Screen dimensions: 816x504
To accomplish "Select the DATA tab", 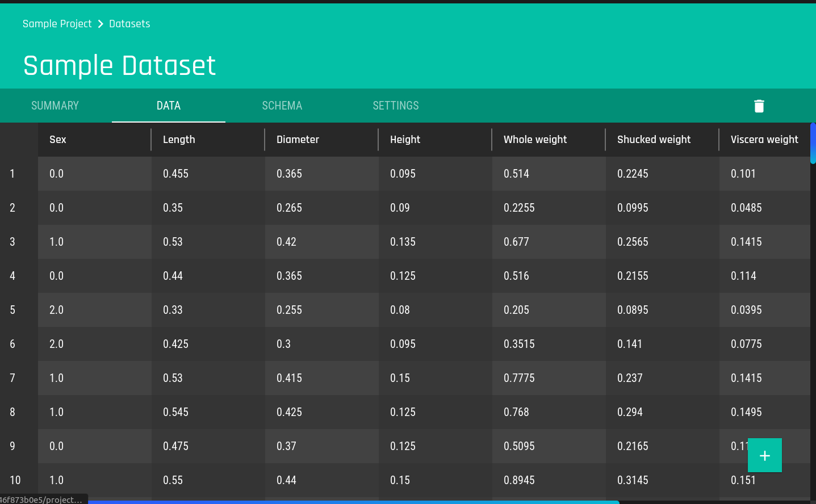I will coord(168,106).
